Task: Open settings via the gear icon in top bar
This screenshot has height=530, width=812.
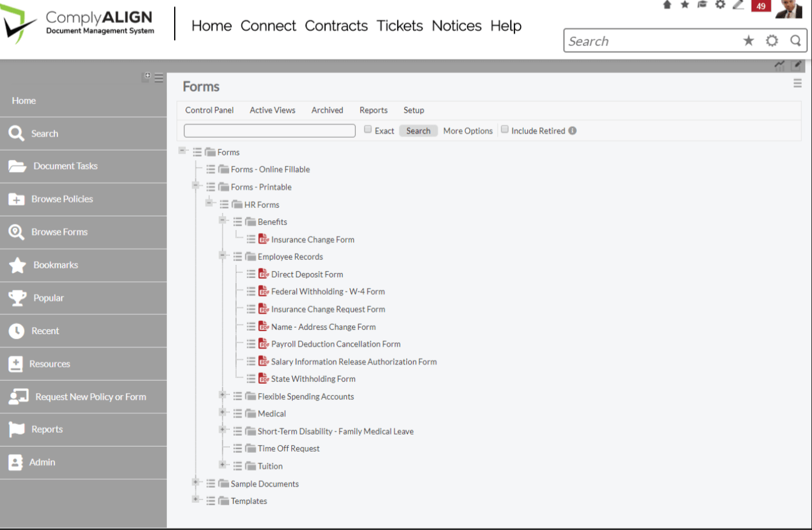Action: [x=719, y=5]
